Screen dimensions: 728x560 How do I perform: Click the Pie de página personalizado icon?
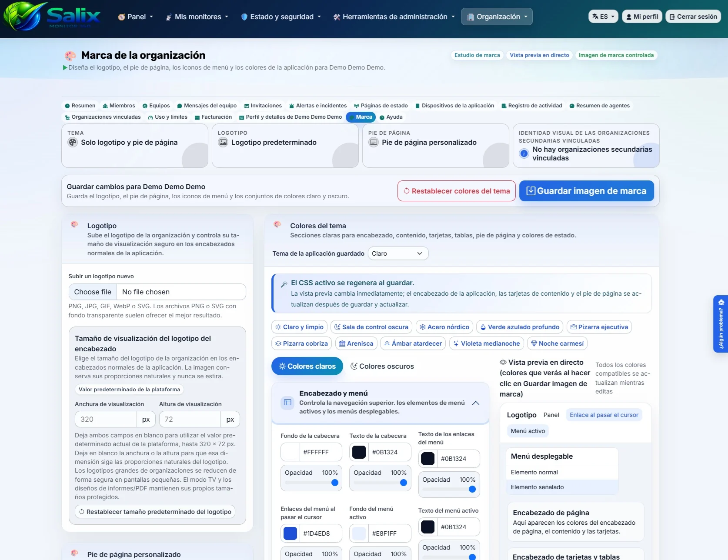pyautogui.click(x=374, y=142)
